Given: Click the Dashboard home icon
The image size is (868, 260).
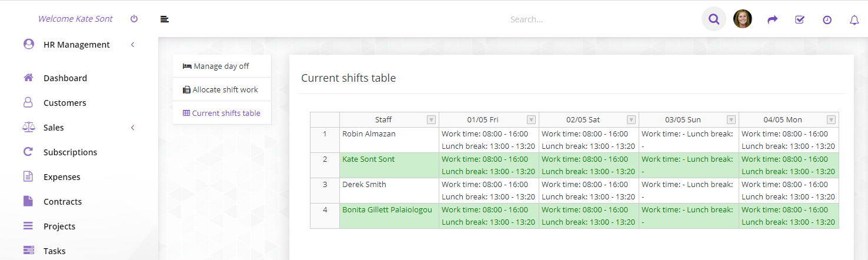Looking at the screenshot, I should pos(28,78).
